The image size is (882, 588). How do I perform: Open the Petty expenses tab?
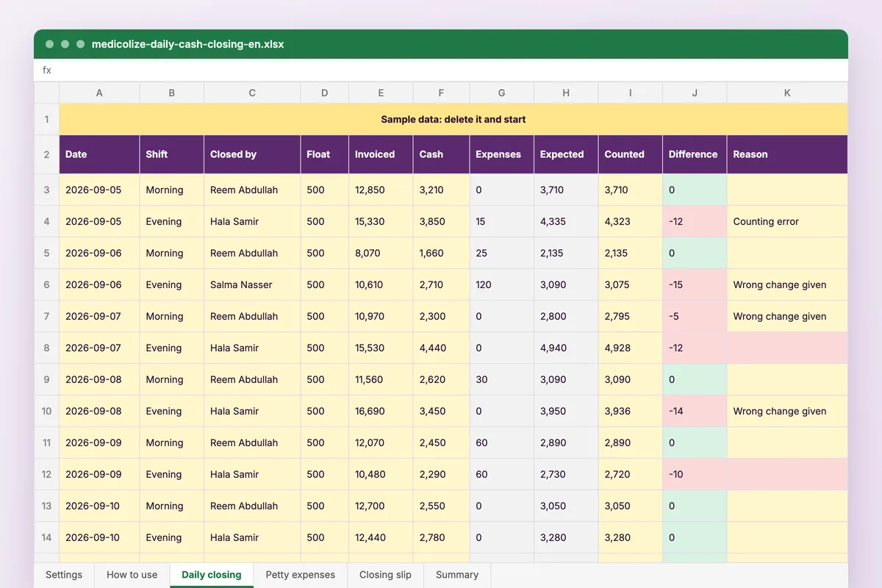(x=301, y=575)
